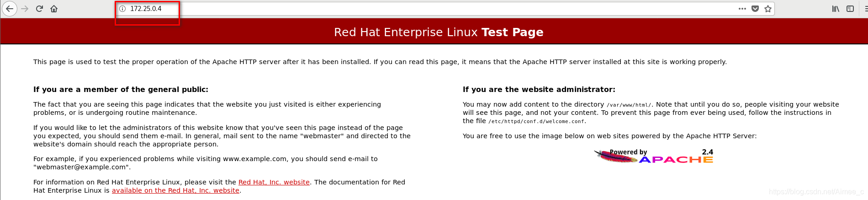The image size is (868, 200).
Task: Open the Library bookmarks and history
Action: tap(836, 9)
